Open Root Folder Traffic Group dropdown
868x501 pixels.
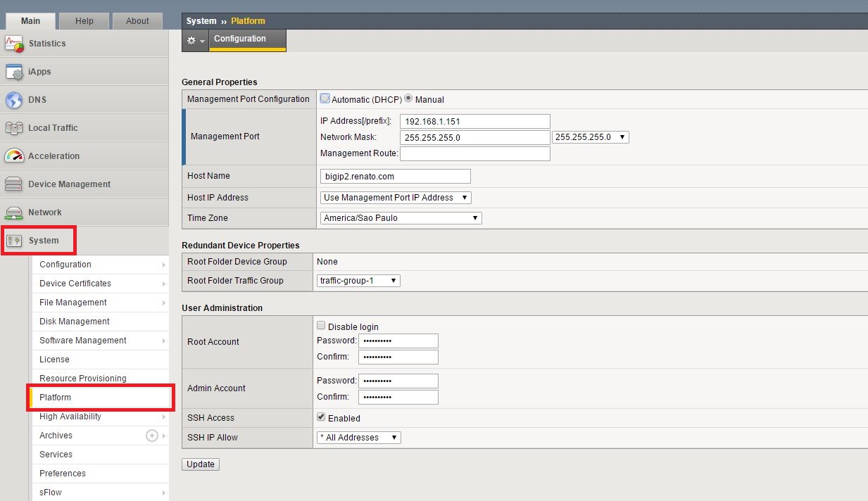point(359,281)
